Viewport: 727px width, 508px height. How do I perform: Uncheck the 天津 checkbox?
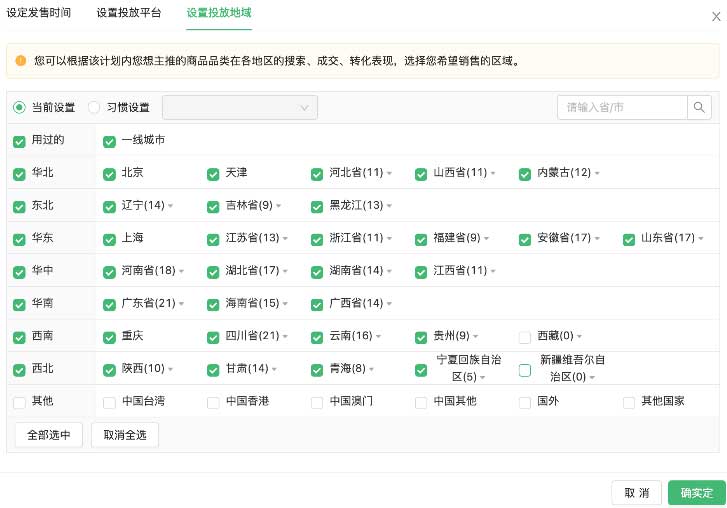tap(213, 174)
